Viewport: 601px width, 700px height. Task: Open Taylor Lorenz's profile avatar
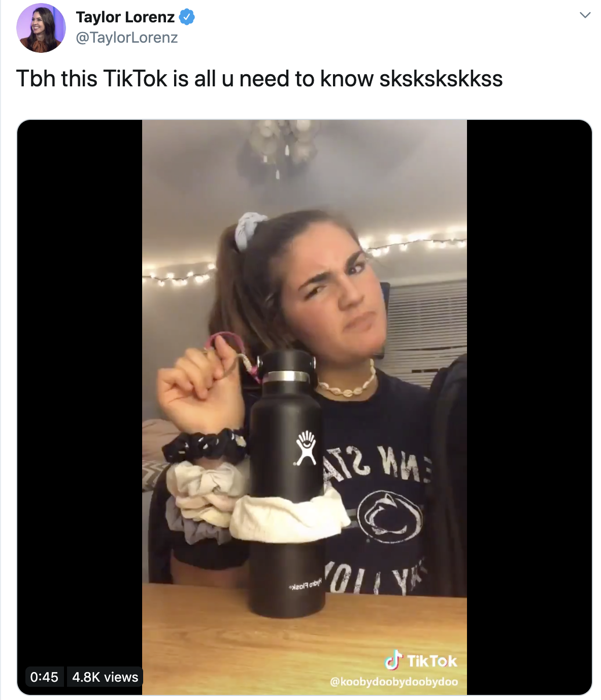tap(41, 28)
